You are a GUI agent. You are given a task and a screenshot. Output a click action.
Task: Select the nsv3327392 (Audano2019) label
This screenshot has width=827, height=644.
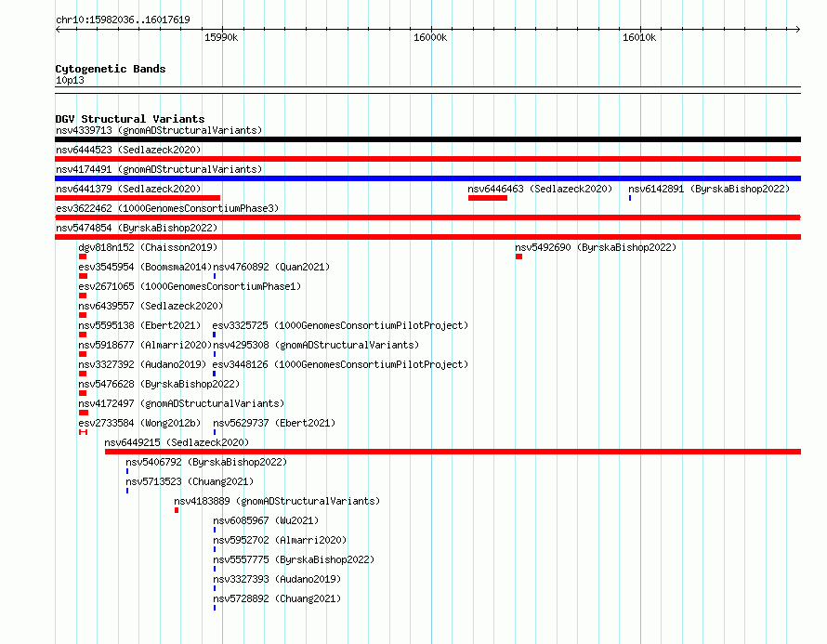pos(142,364)
